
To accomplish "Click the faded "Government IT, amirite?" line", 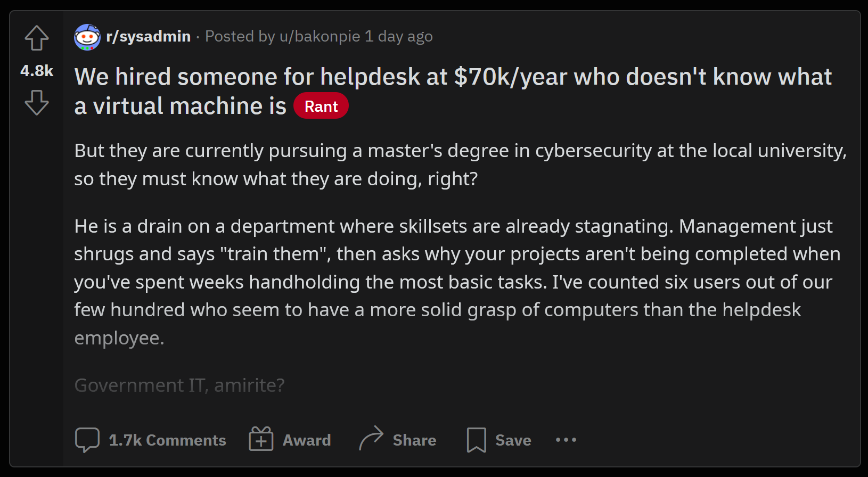I will 179,385.
